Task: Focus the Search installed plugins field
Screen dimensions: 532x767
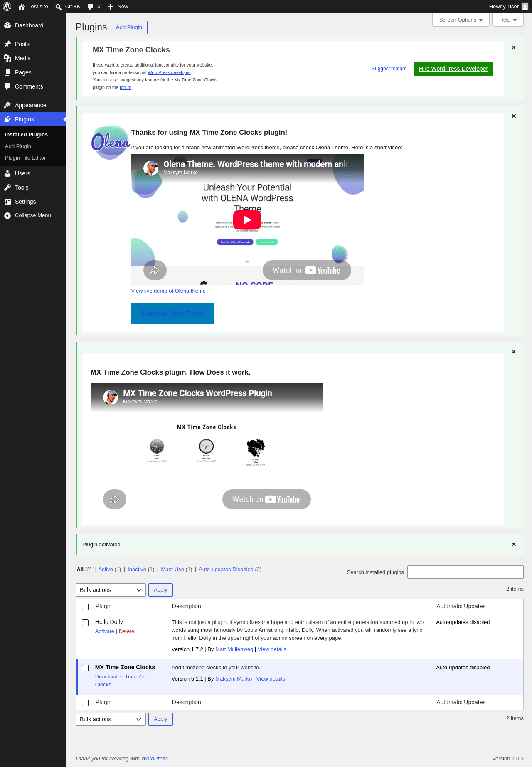Action: click(465, 572)
